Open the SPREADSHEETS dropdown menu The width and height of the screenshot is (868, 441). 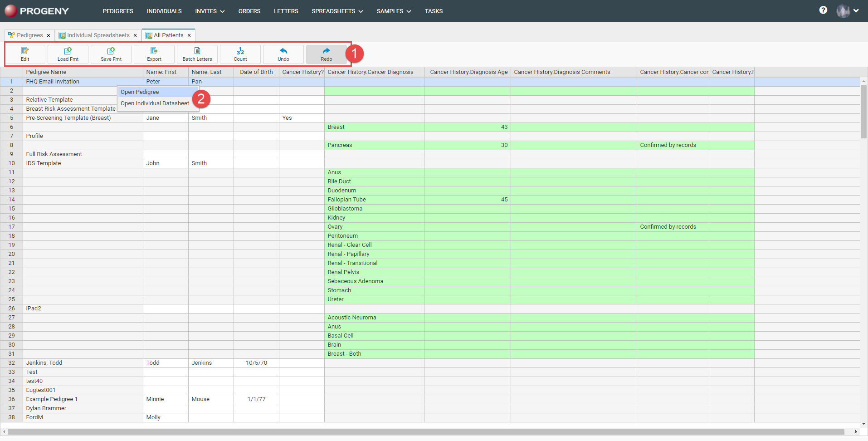point(337,11)
